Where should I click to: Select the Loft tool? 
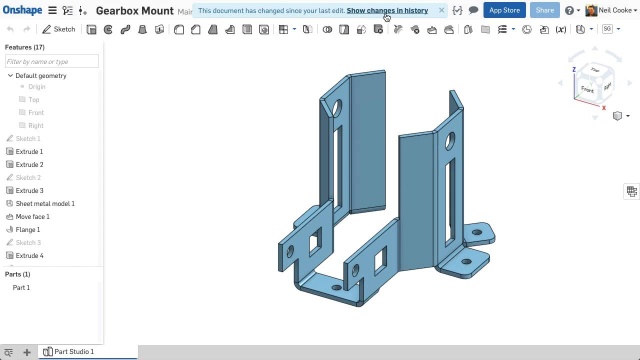pos(142,29)
